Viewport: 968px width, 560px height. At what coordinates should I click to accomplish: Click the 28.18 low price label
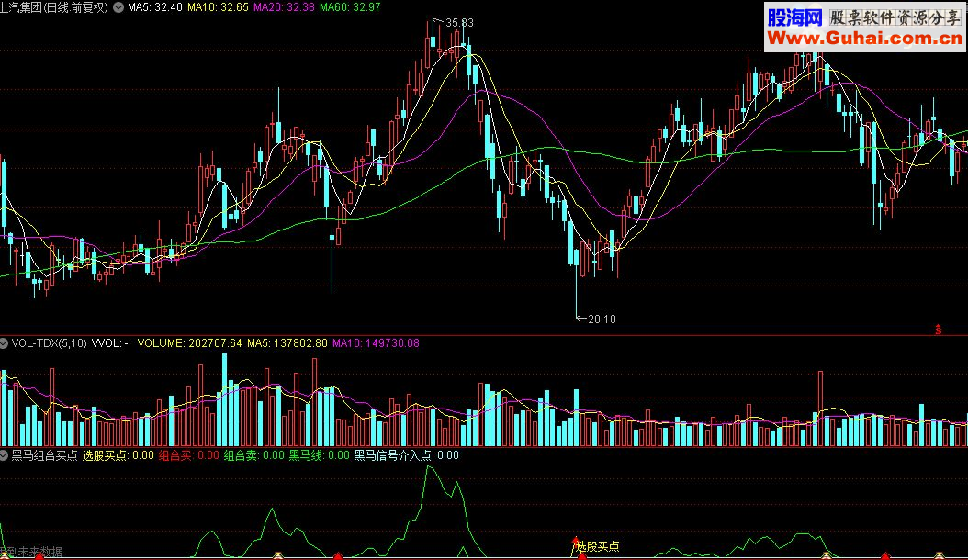[602, 319]
